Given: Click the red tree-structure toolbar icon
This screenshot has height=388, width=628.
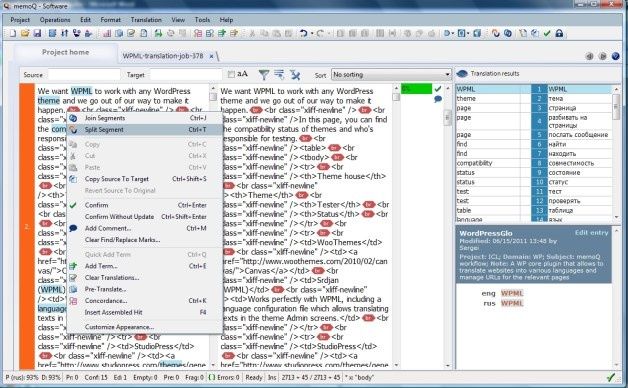Looking at the screenshot, I should [197, 33].
